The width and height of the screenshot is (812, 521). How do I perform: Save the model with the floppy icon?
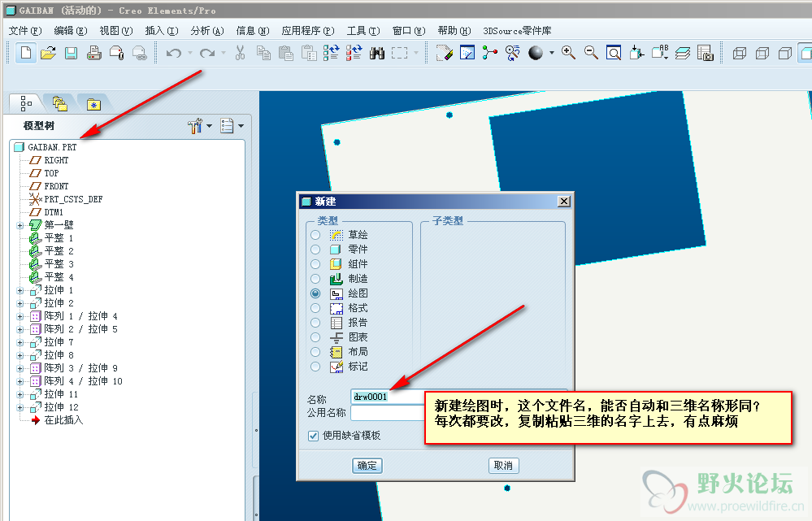coord(71,53)
